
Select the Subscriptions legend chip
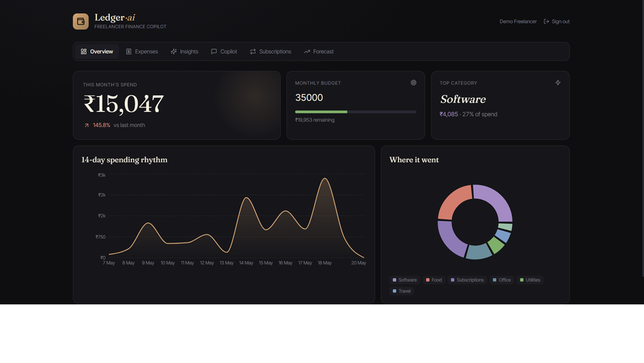(467, 280)
